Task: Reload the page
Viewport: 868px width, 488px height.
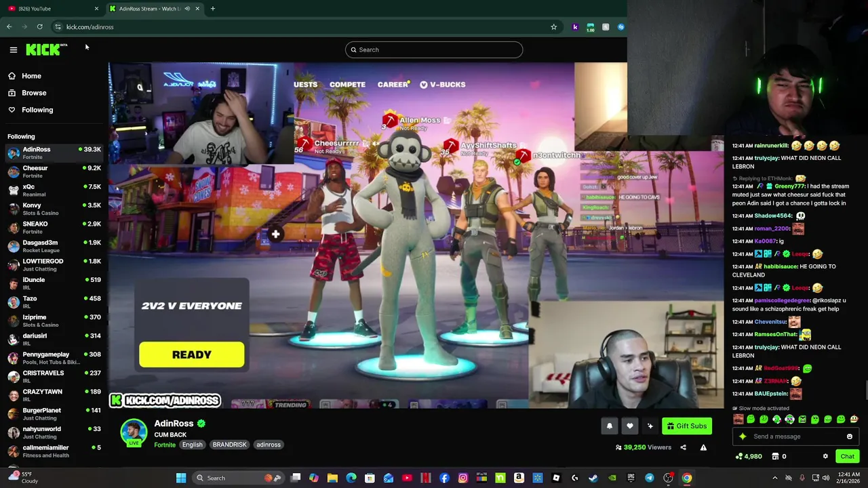Action: pos(40,27)
